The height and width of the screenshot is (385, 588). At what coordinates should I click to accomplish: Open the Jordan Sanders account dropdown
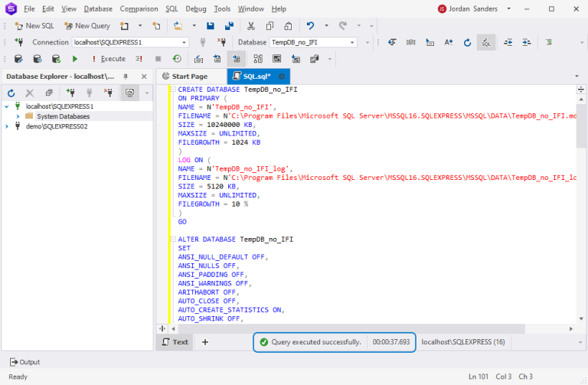pyautogui.click(x=509, y=8)
